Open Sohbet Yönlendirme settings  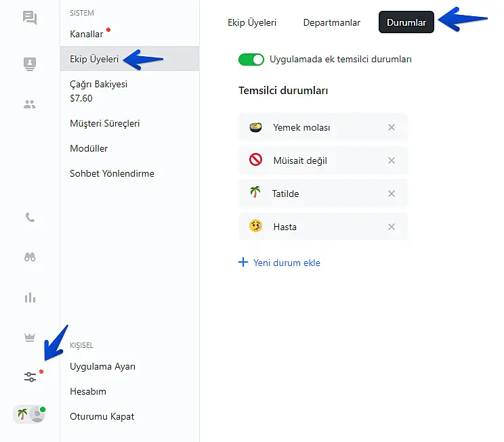tap(112, 173)
